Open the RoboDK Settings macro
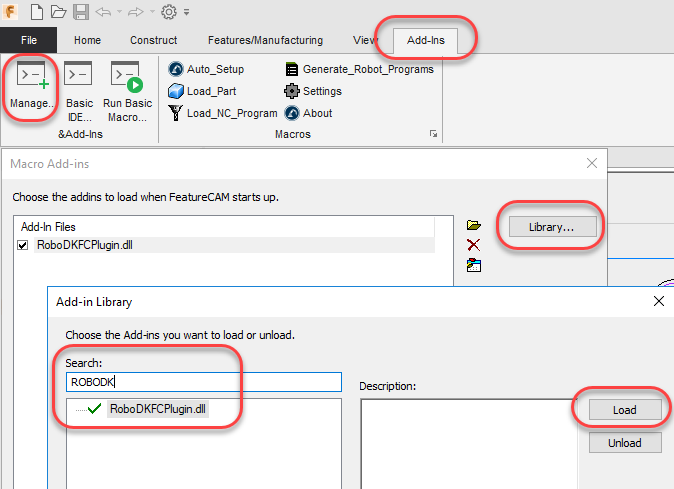 point(313,91)
